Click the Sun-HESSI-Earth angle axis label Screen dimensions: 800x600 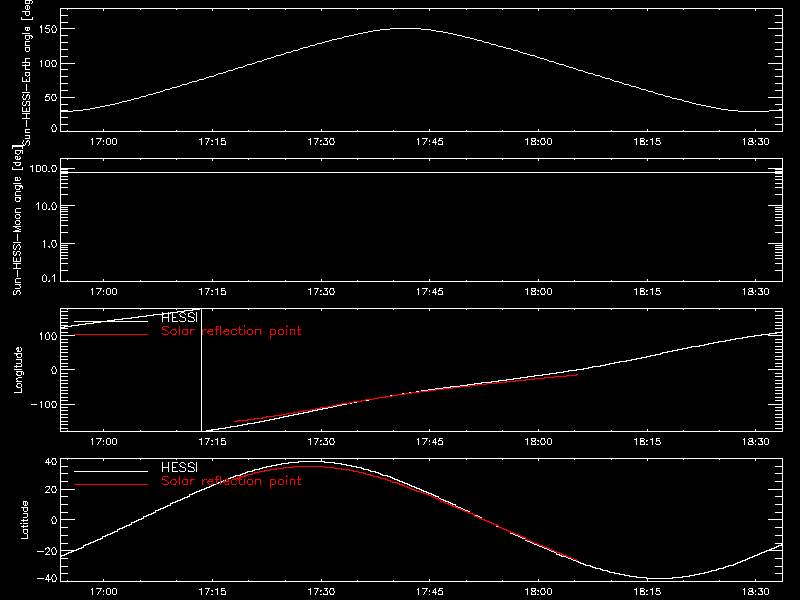click(x=27, y=73)
